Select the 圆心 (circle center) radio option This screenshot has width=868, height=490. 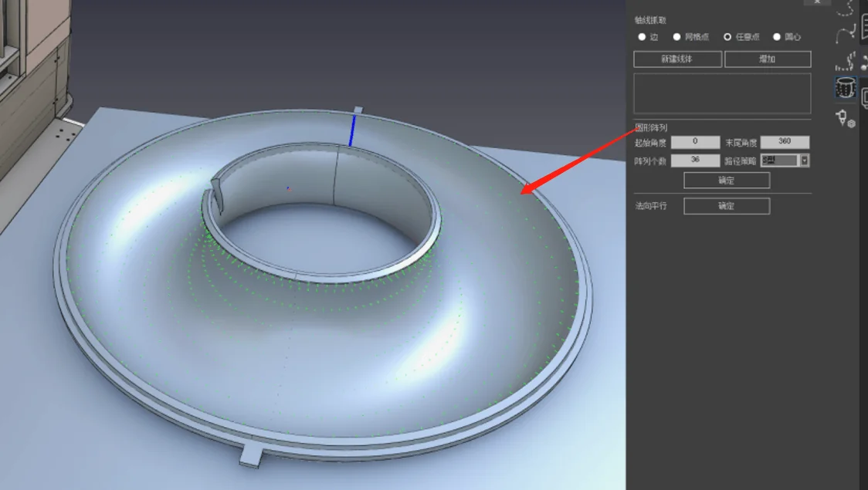(787, 37)
